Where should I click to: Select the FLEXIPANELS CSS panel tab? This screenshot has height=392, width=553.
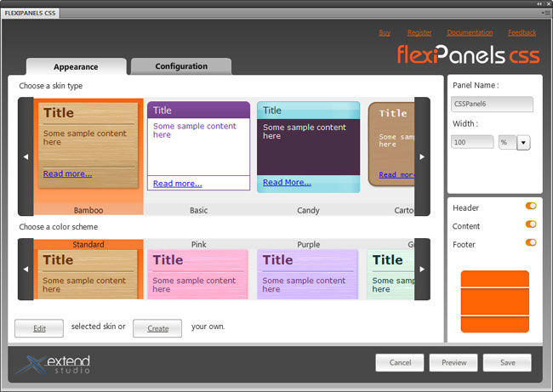click(x=31, y=13)
